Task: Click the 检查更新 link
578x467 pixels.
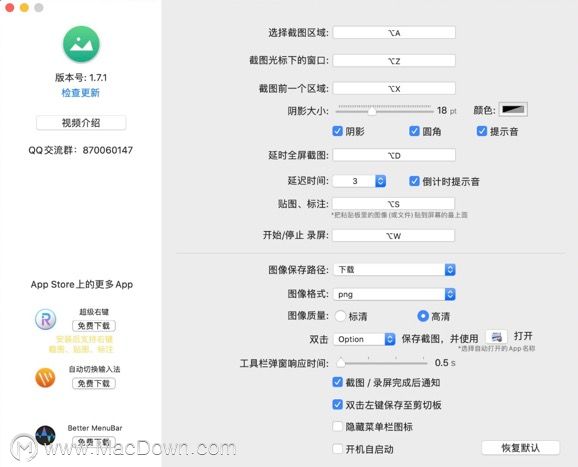Action: [81, 93]
